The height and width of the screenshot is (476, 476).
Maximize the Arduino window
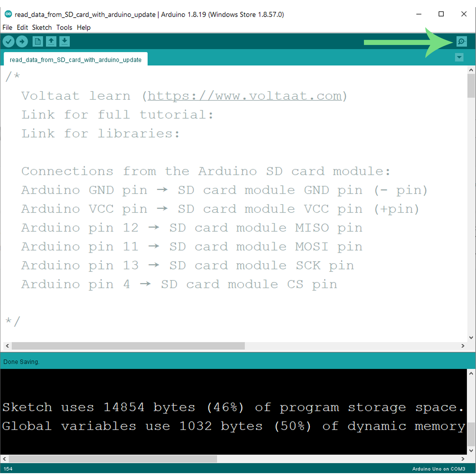pos(441,14)
